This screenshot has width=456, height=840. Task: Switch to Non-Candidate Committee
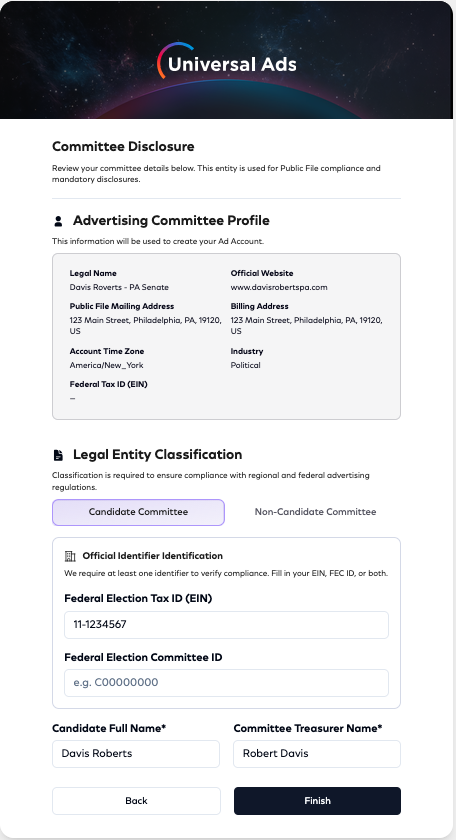[315, 512]
